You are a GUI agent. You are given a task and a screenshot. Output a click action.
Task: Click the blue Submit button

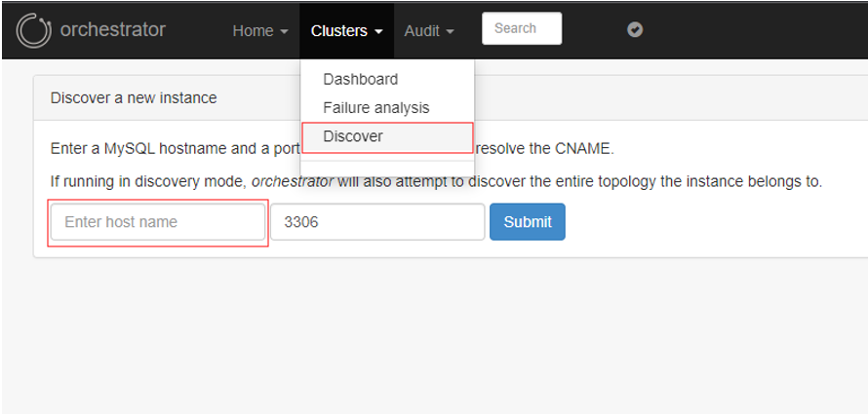(528, 222)
